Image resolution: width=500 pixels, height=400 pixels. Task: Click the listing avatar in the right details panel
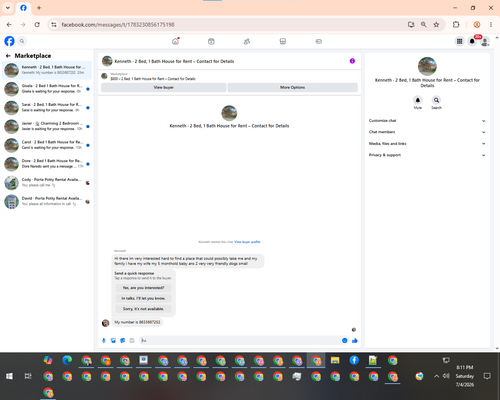point(427,66)
